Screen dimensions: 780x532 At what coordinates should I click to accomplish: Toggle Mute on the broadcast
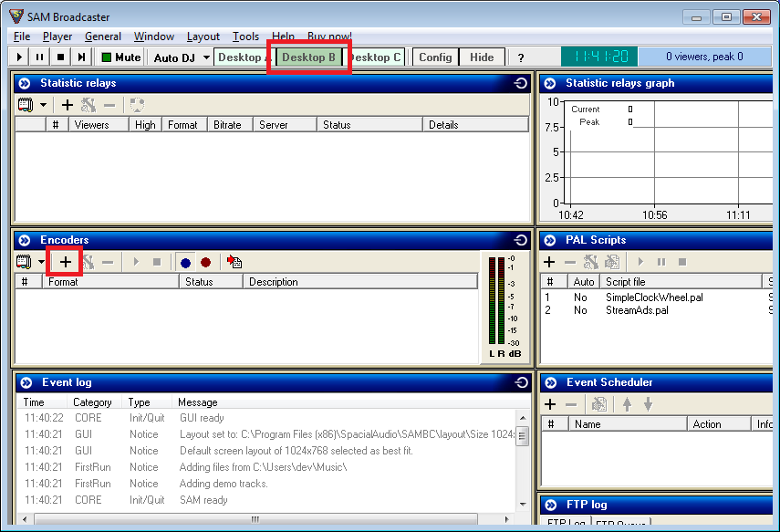point(121,57)
